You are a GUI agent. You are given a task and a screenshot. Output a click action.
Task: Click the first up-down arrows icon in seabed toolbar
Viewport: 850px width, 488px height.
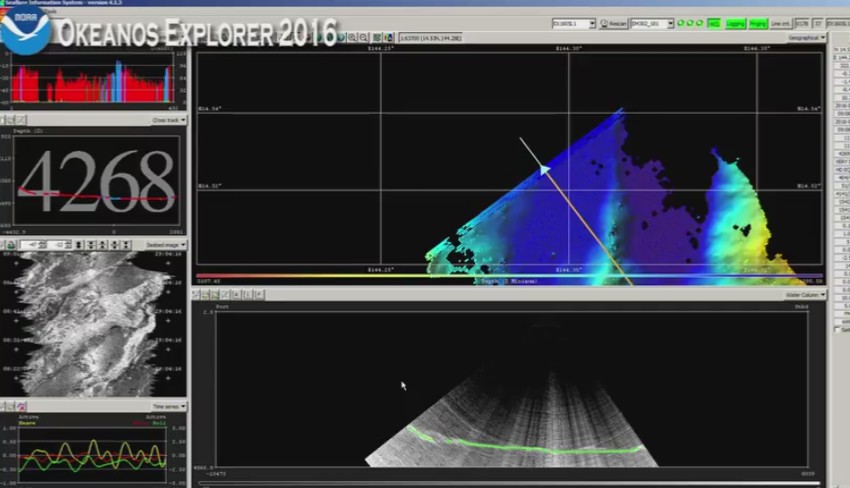pyautogui.click(x=79, y=245)
